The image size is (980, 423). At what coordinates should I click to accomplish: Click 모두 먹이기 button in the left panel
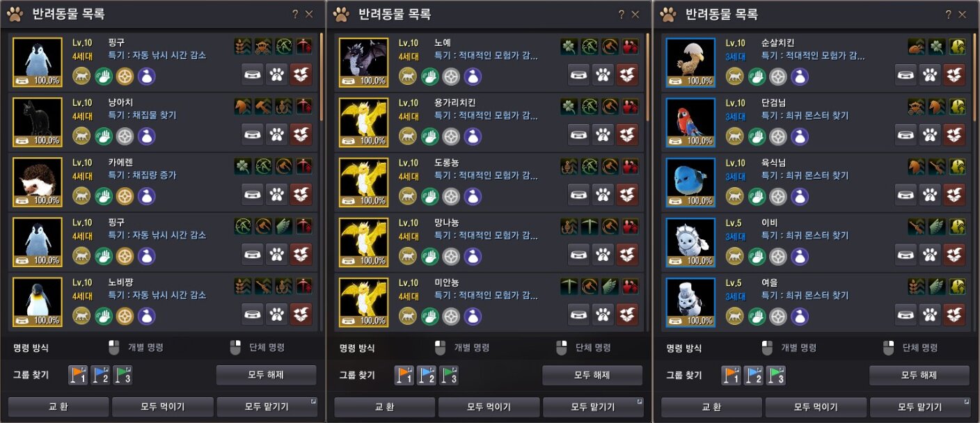pos(163,407)
